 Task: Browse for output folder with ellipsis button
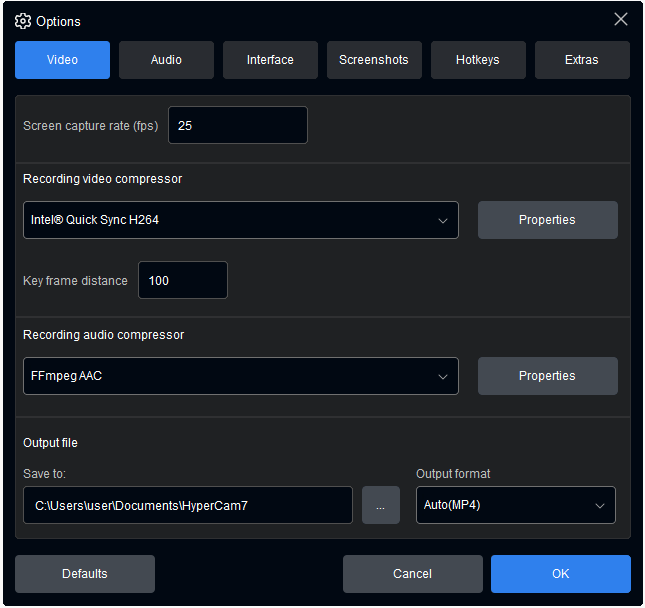tap(380, 506)
